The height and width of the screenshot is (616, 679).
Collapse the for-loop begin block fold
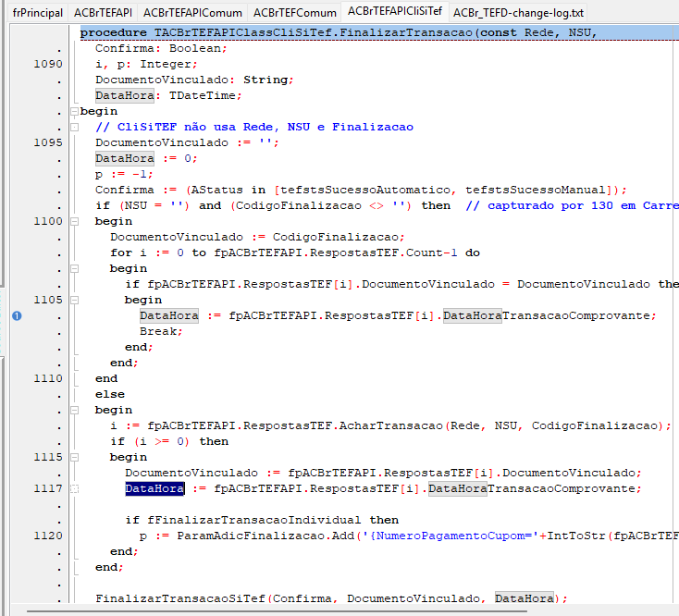coord(75,269)
